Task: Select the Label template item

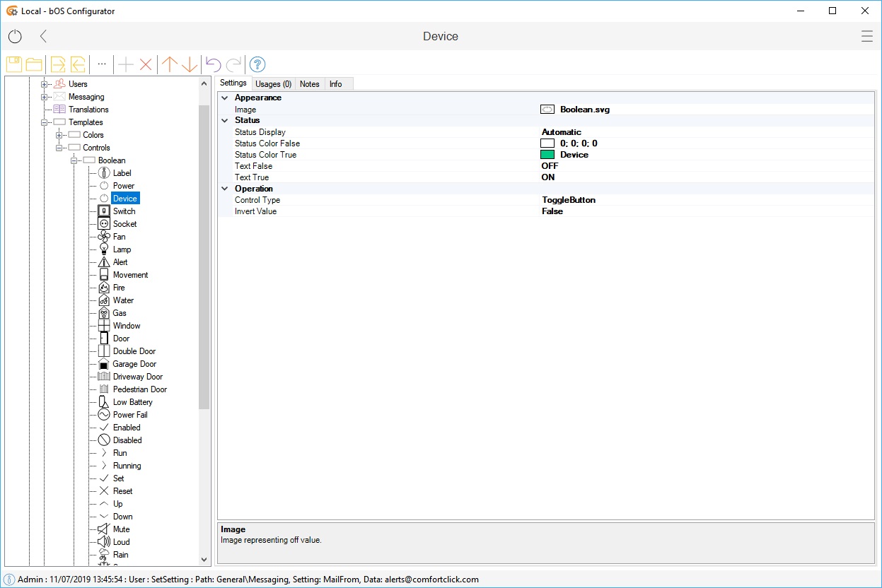Action: click(x=122, y=173)
